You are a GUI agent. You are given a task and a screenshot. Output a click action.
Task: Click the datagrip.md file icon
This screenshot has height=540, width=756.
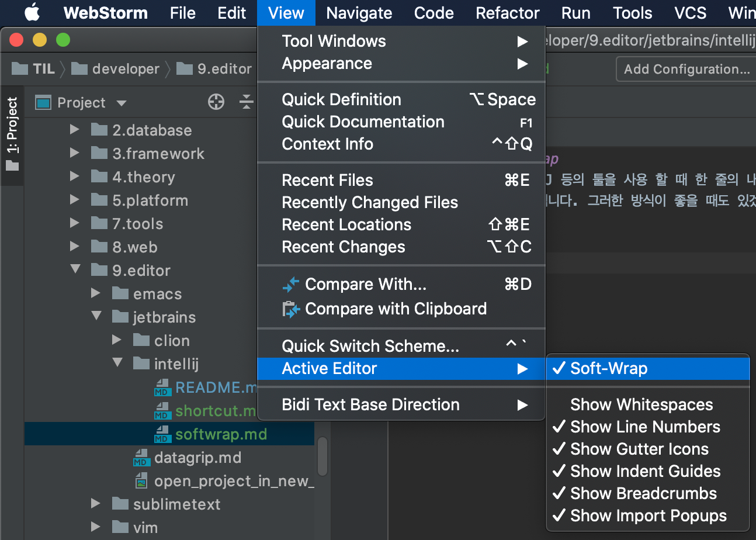pyautogui.click(x=141, y=458)
